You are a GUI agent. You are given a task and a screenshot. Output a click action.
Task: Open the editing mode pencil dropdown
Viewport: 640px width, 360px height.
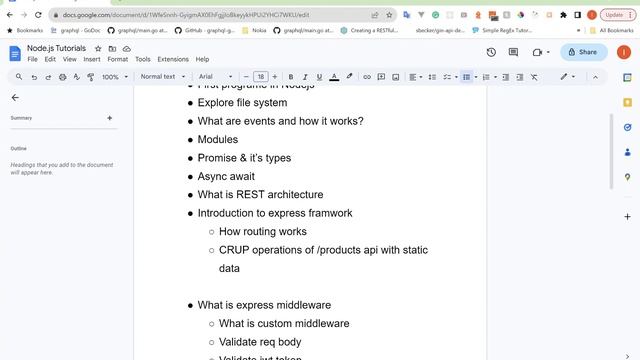click(x=567, y=77)
